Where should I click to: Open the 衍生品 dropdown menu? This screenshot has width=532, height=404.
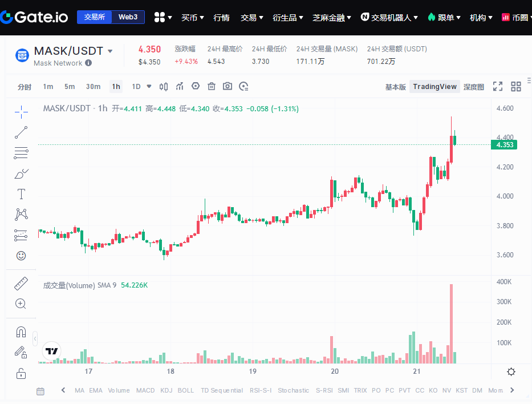coord(288,17)
